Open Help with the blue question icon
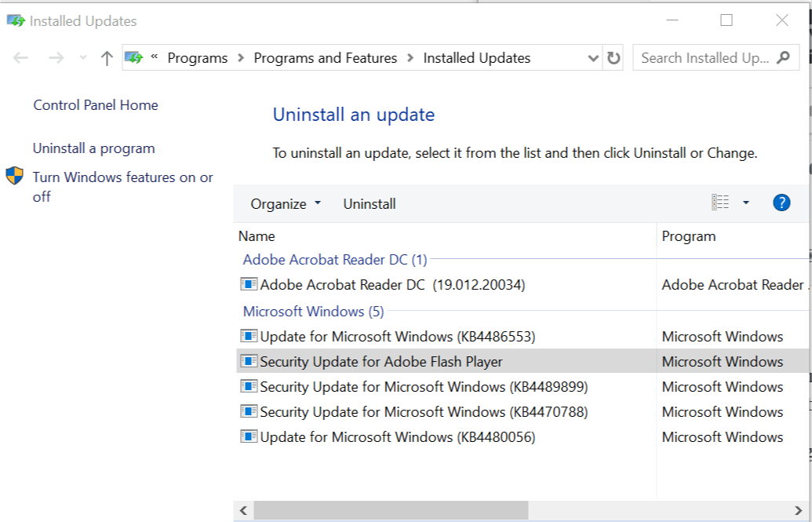Viewport: 812px width, 522px height. click(x=781, y=203)
